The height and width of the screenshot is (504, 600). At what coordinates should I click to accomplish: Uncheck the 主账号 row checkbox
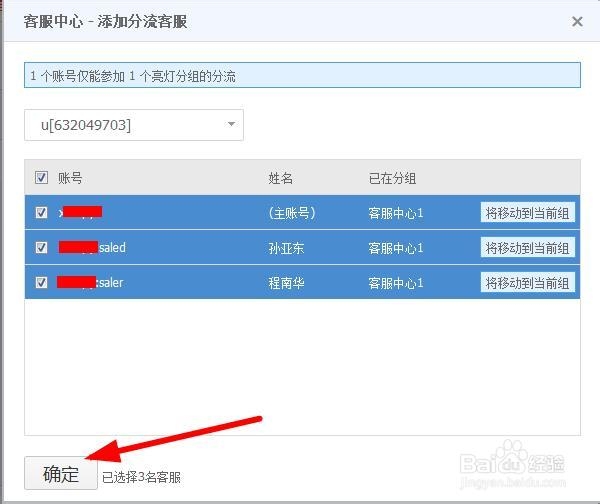click(x=41, y=212)
